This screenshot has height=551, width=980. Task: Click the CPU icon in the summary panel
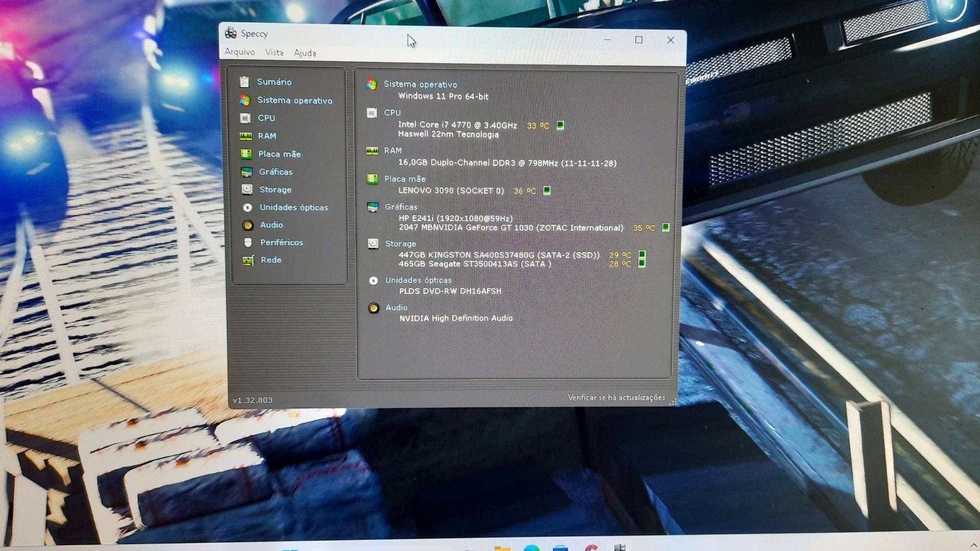pos(372,113)
